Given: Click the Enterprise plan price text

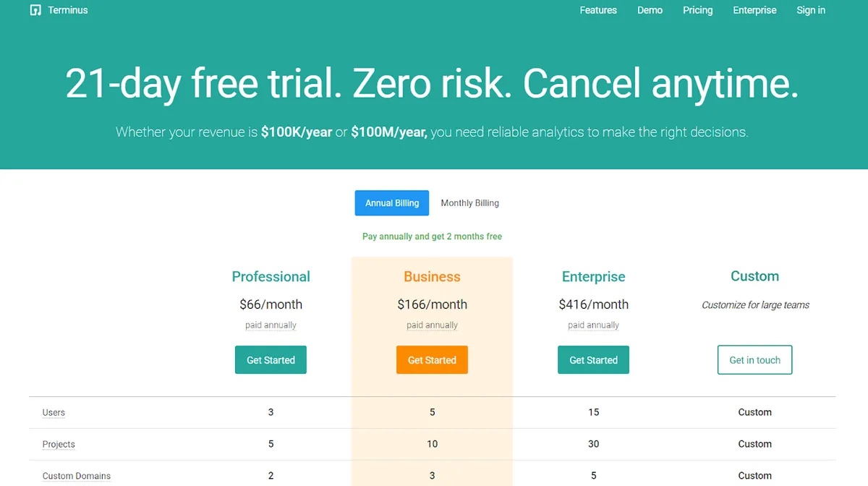Looking at the screenshot, I should tap(593, 304).
